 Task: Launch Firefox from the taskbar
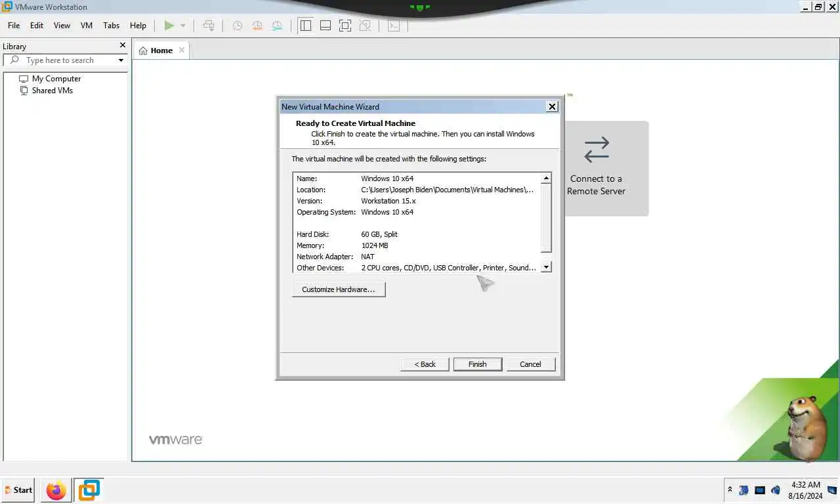(x=56, y=490)
